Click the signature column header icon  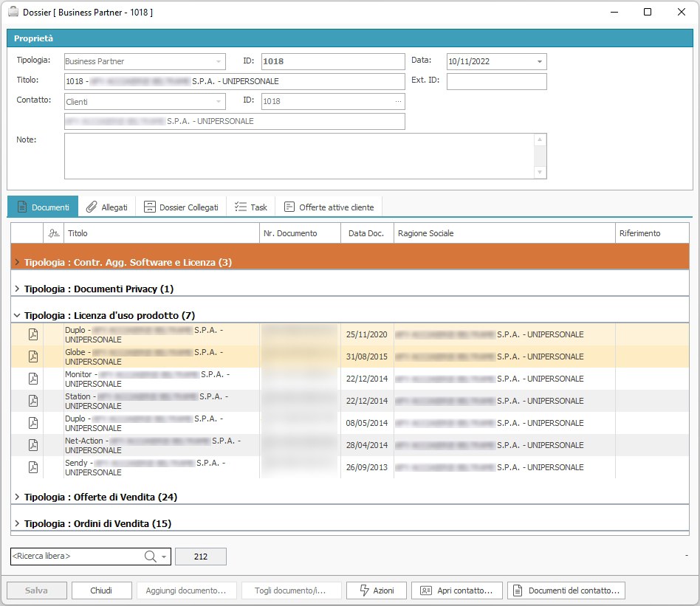coord(54,233)
